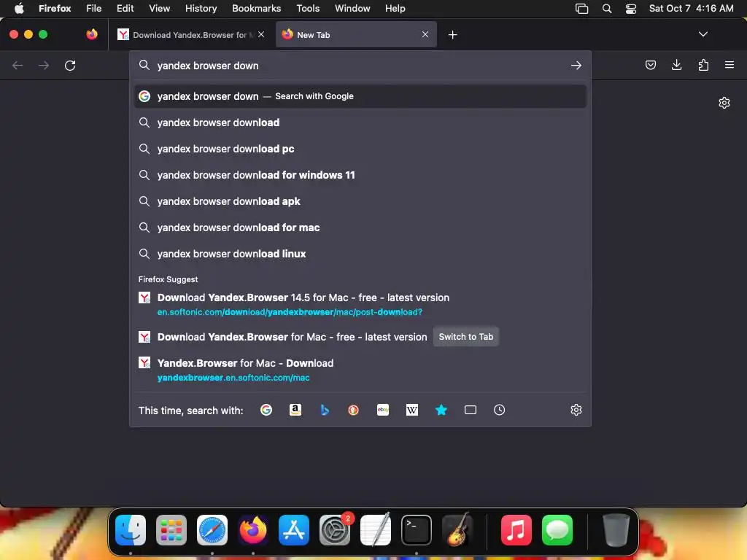Open Spotlight search in the menu bar
The width and height of the screenshot is (747, 560).
point(606,9)
